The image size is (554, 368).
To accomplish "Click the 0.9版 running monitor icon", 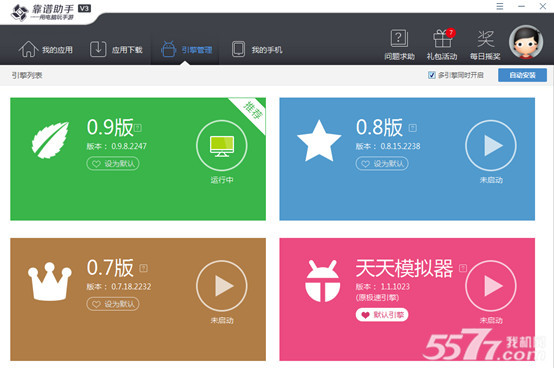I will tap(222, 146).
